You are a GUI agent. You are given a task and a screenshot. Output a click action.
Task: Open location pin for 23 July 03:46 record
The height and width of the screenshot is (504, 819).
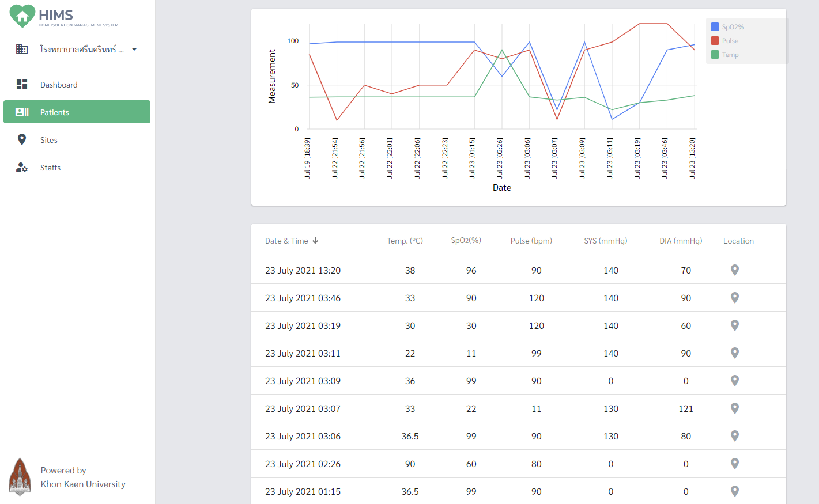pyautogui.click(x=734, y=298)
